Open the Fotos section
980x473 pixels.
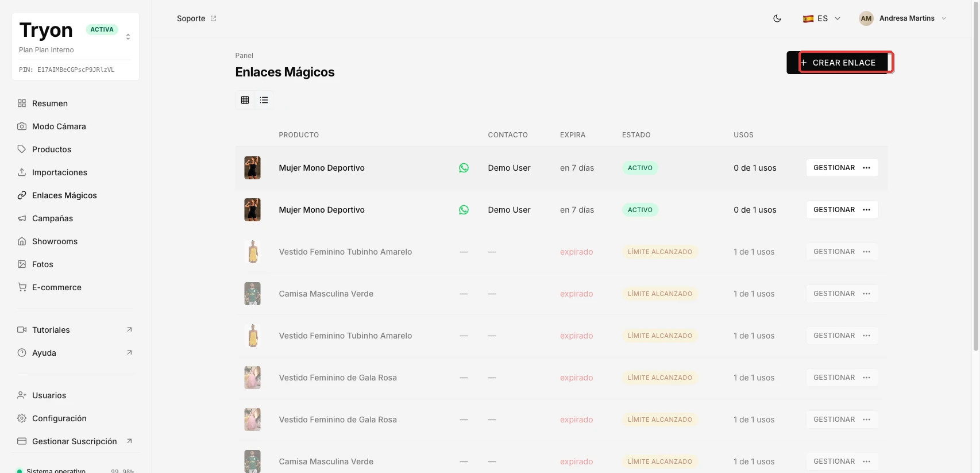75,264
